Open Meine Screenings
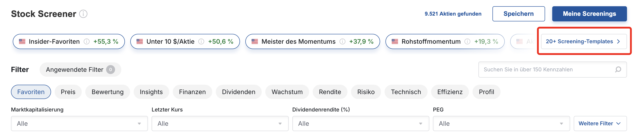The image size is (644, 138). click(589, 14)
